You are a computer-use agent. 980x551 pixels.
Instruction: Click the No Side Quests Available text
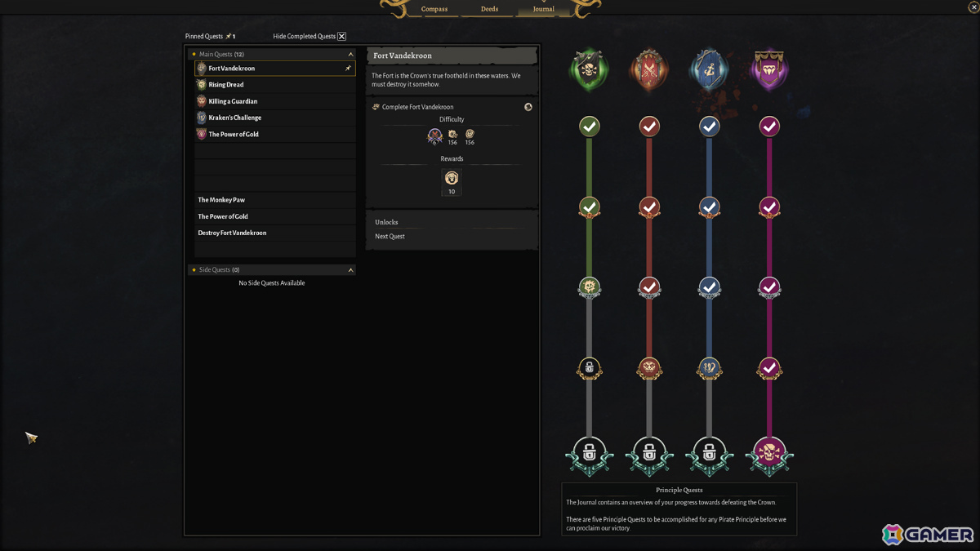tap(272, 283)
